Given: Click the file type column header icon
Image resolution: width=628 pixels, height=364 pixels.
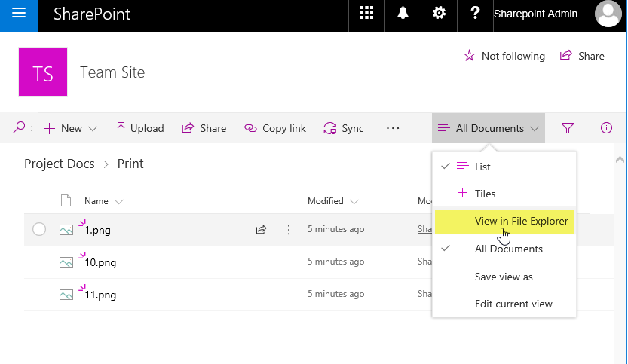Looking at the screenshot, I should (x=66, y=200).
